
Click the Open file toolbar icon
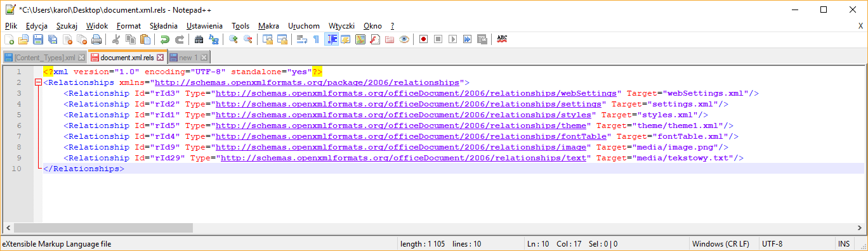(x=24, y=39)
